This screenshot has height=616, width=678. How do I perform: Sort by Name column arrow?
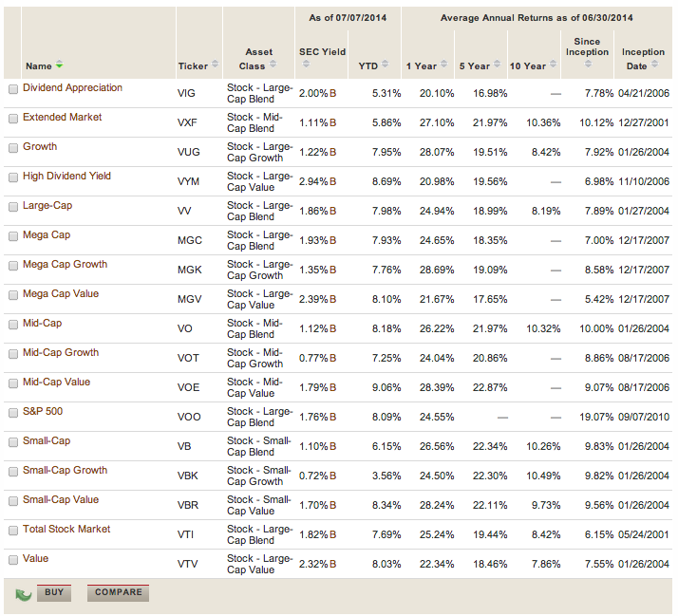(60, 65)
